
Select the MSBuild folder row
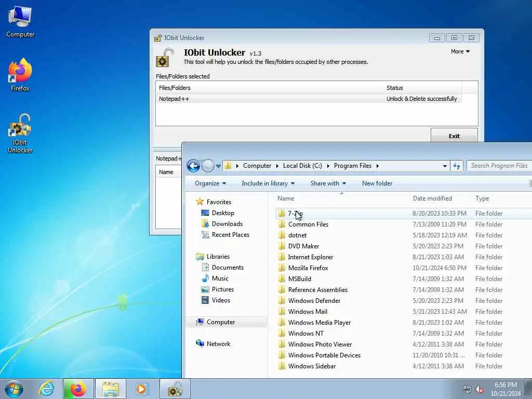click(404, 278)
